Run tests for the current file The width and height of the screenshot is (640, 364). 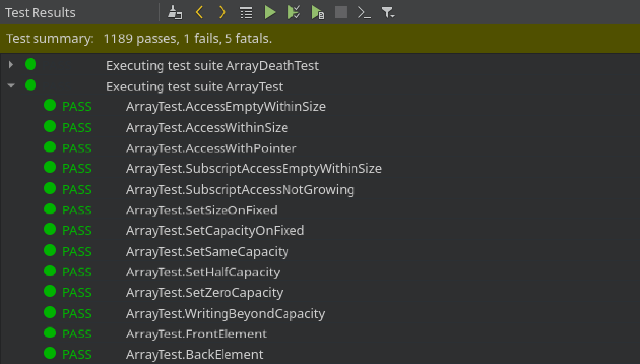coord(318,12)
